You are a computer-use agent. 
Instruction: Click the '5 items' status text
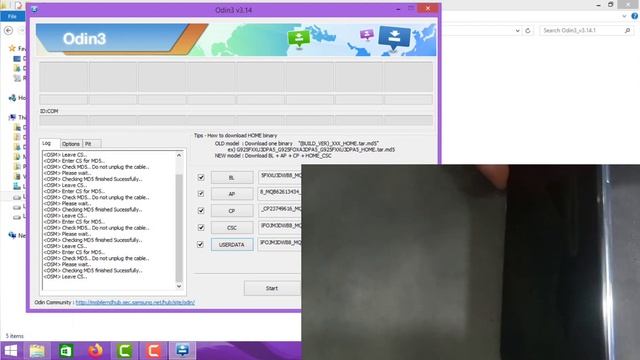click(x=15, y=336)
